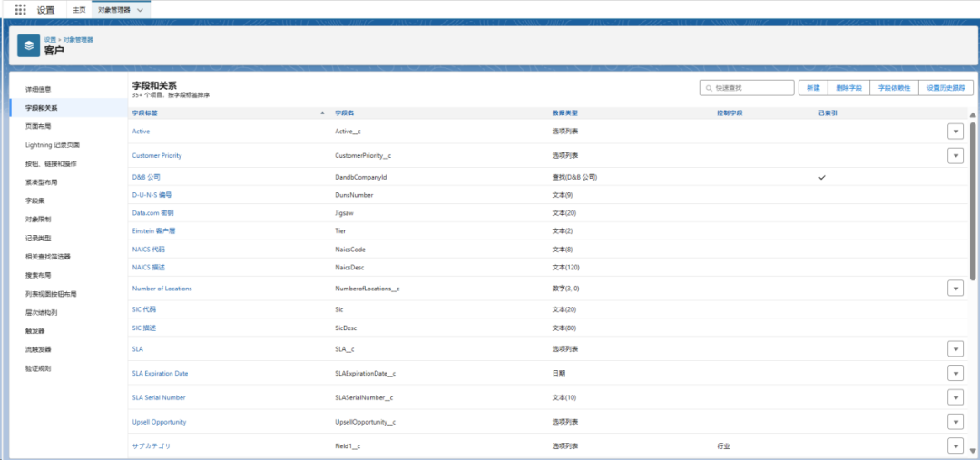The image size is (980, 460).
Task: Click the search magnifier icon in 快速查找
Action: [709, 89]
